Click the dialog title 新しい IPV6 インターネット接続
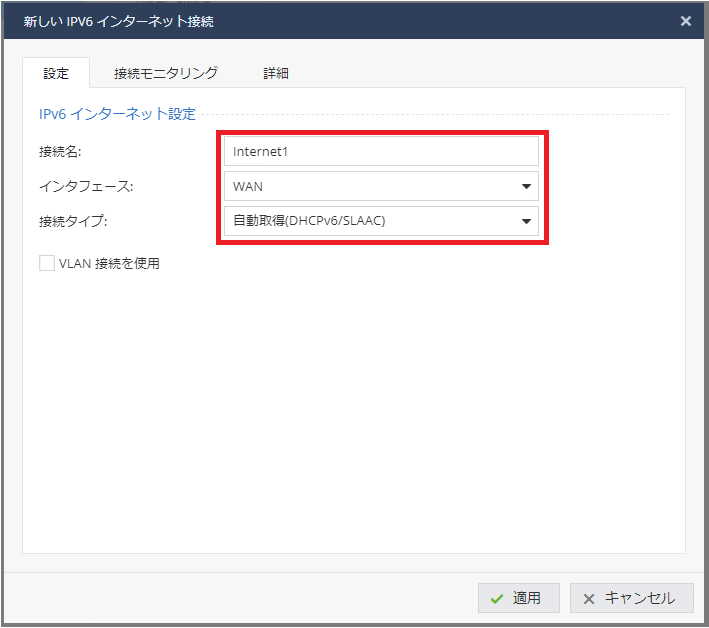Image resolution: width=709 pixels, height=628 pixels. pyautogui.click(x=118, y=21)
